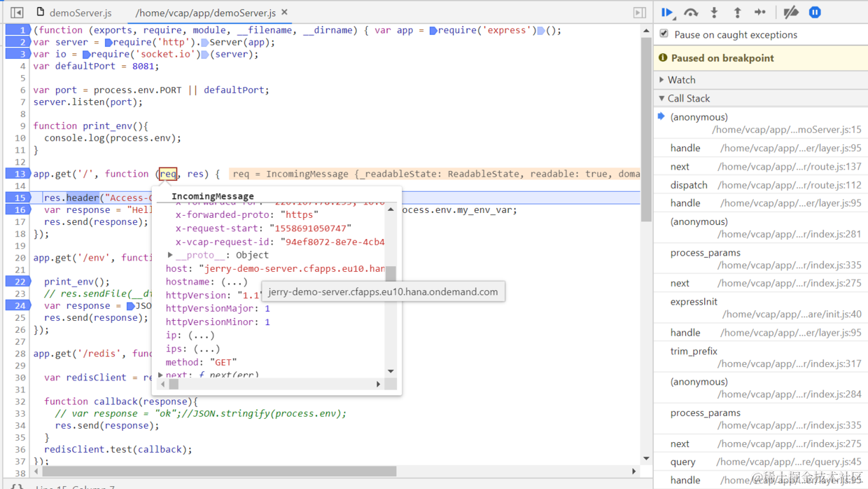The height and width of the screenshot is (489, 868).
Task: Evaluate the ips (...) getter in the popup
Action: [x=206, y=348]
